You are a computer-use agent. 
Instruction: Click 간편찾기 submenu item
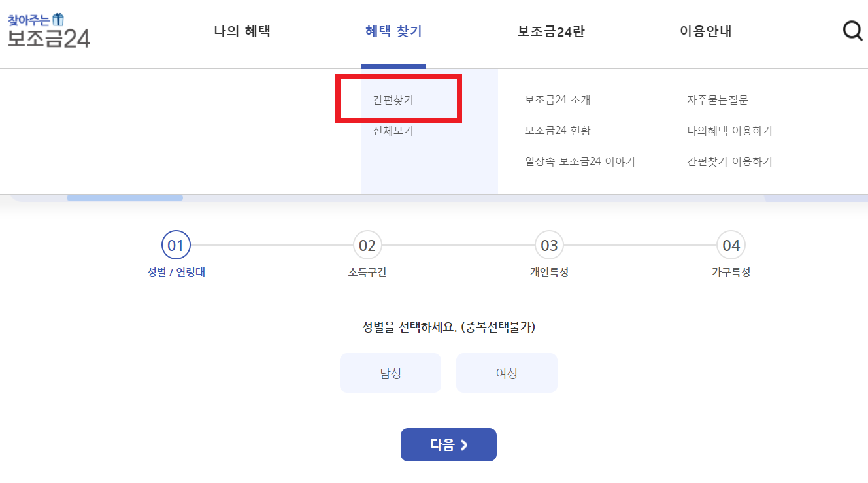(393, 100)
